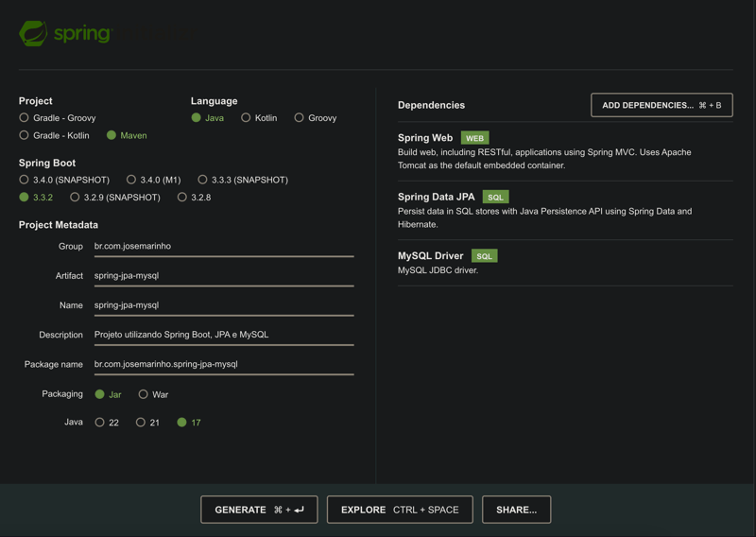
Task: Click the Spring Data JPA title
Action: [436, 197]
